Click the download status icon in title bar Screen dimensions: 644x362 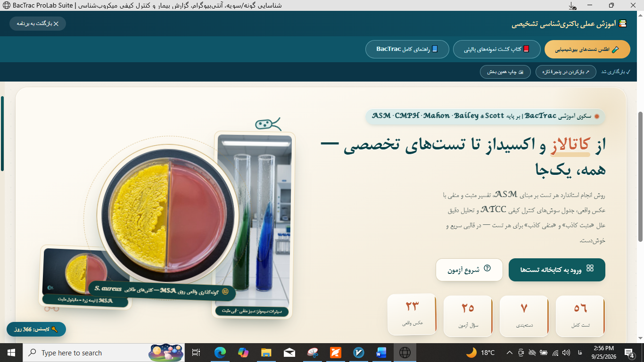[572, 6]
